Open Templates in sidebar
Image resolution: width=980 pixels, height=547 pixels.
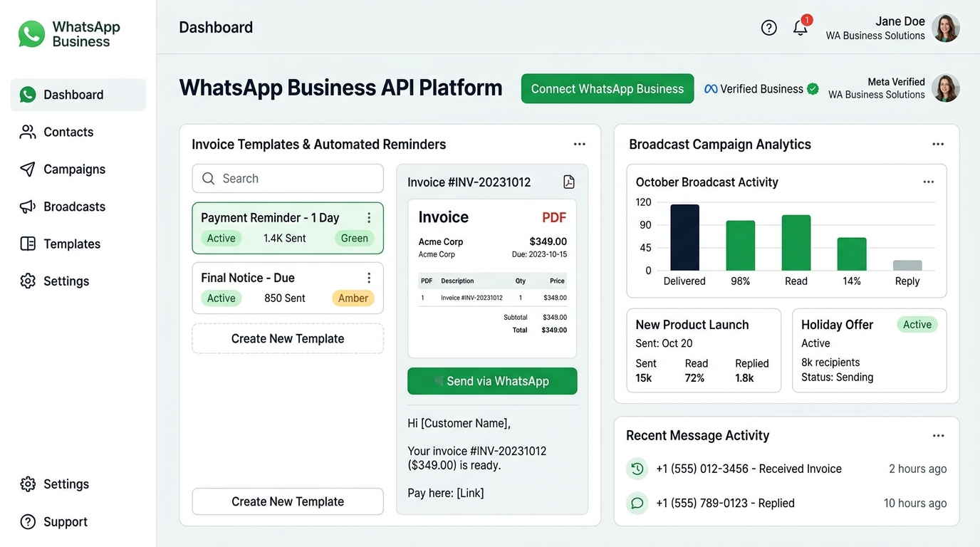[78, 244]
